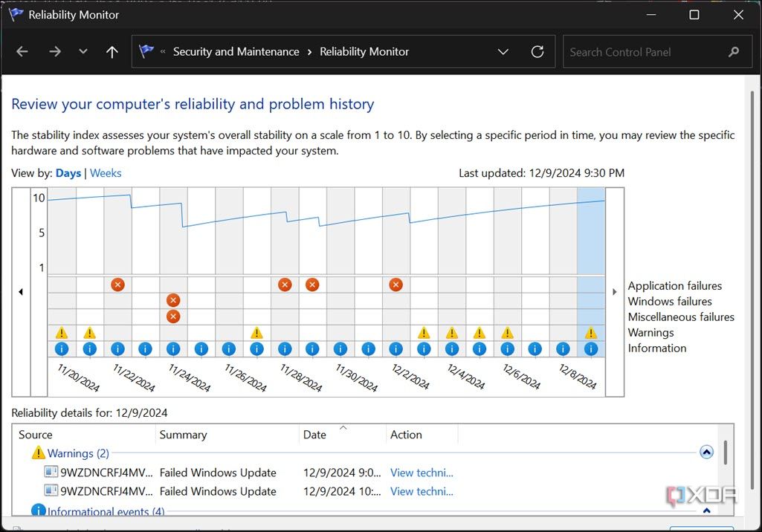Viewport: 762px width, 532px height.
Task: Sort list by Summary column header
Action: click(227, 435)
